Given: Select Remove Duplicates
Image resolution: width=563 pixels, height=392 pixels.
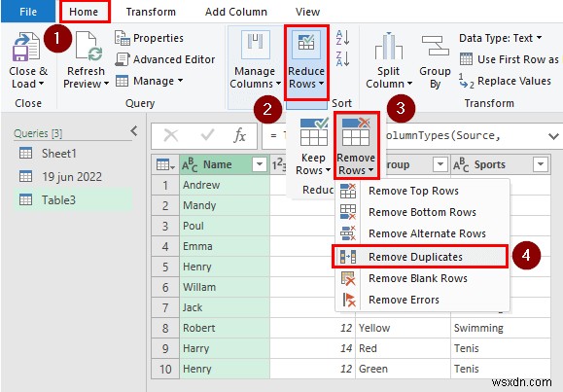Looking at the screenshot, I should coord(420,257).
